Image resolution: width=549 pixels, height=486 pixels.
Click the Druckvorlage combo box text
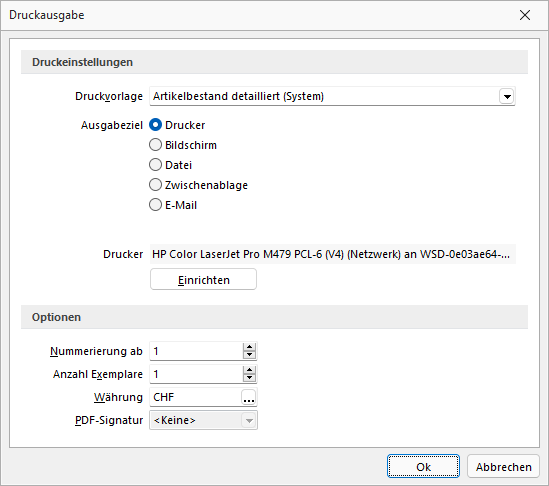[324, 96]
